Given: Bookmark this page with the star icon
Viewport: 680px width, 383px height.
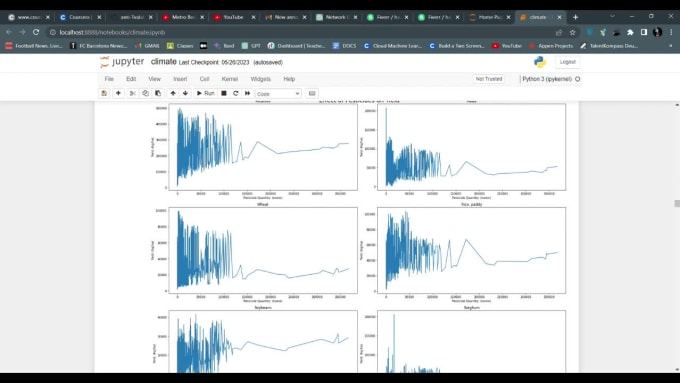Looking at the screenshot, I should [572, 32].
